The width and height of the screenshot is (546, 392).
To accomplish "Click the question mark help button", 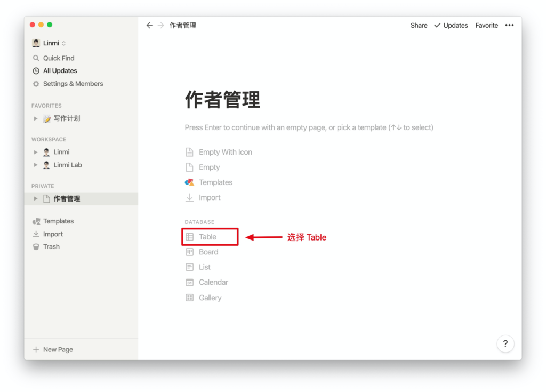I will pyautogui.click(x=505, y=344).
